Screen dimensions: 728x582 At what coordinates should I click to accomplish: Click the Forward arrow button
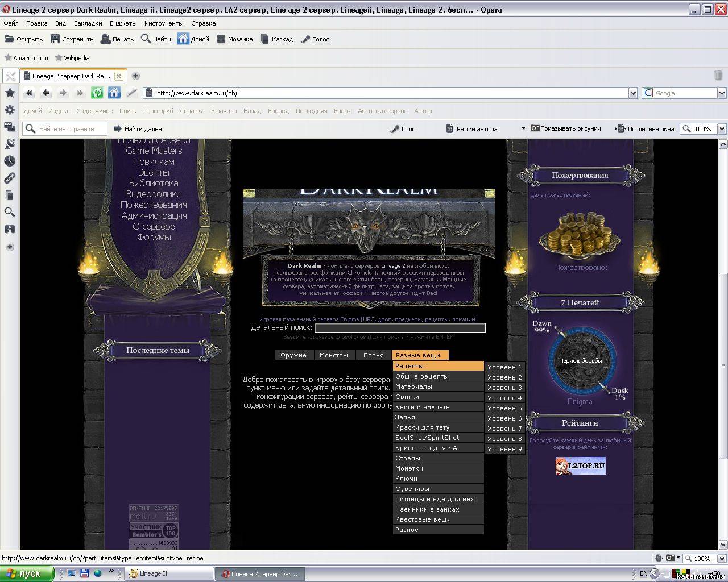(63, 93)
